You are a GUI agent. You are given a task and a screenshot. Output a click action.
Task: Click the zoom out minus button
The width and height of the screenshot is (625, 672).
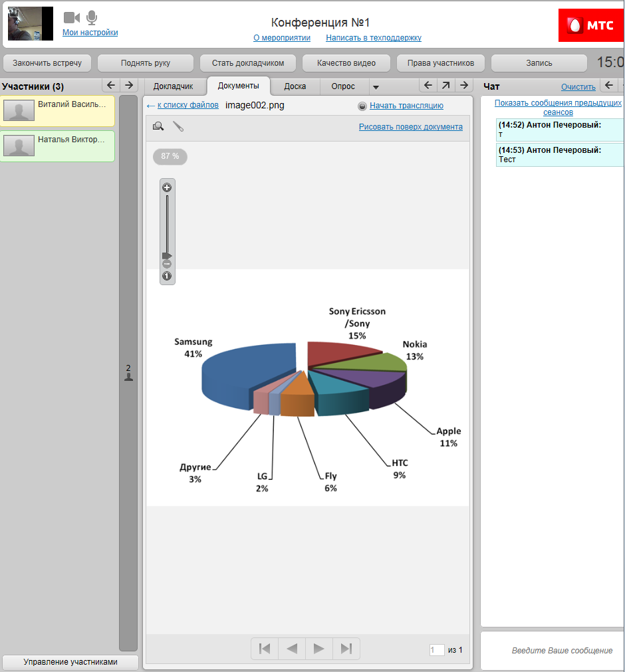[167, 264]
